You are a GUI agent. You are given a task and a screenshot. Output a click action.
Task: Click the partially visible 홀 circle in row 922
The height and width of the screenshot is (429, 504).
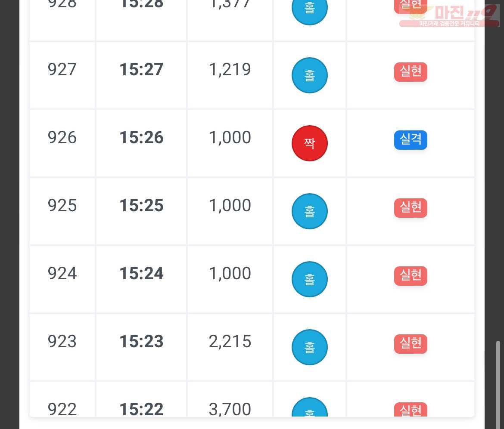(310, 407)
